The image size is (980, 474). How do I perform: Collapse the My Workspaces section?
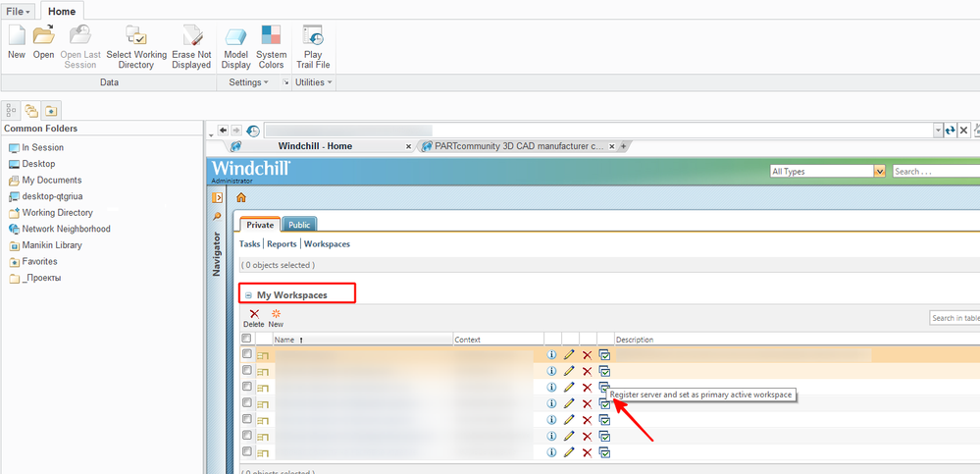coord(248,295)
